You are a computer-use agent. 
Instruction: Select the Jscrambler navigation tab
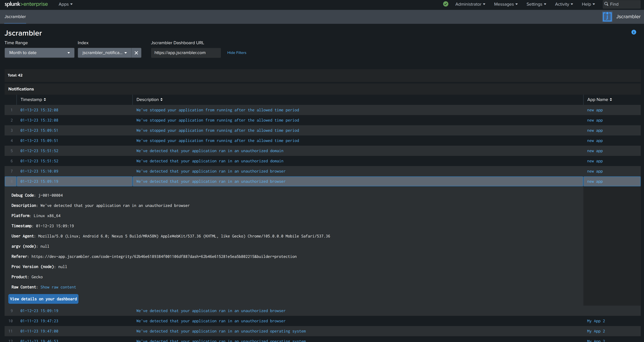[x=15, y=17]
